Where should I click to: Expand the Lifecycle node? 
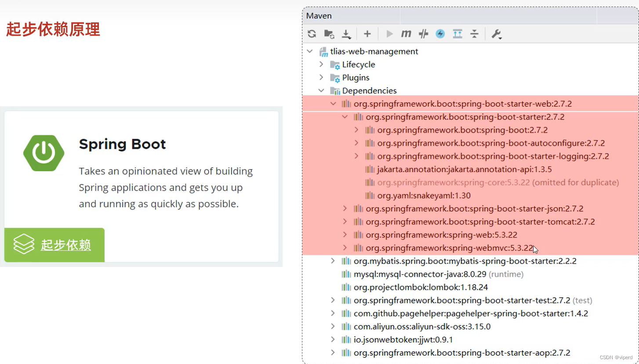(x=321, y=64)
